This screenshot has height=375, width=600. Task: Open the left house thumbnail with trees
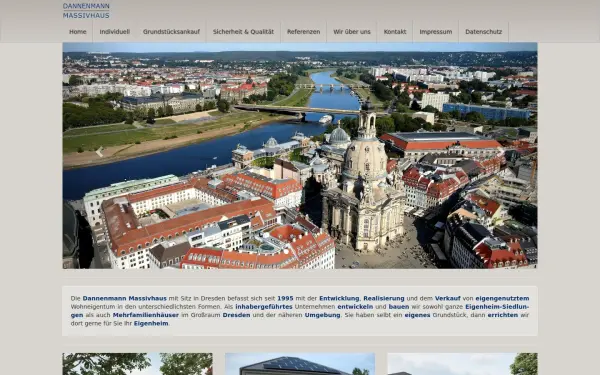138,364
